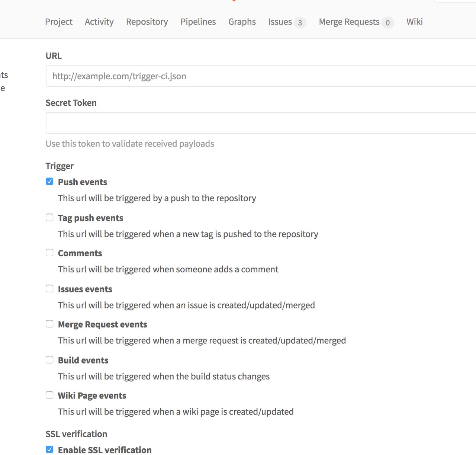
Task: Check the Issues events checkbox
Action: [x=49, y=288]
